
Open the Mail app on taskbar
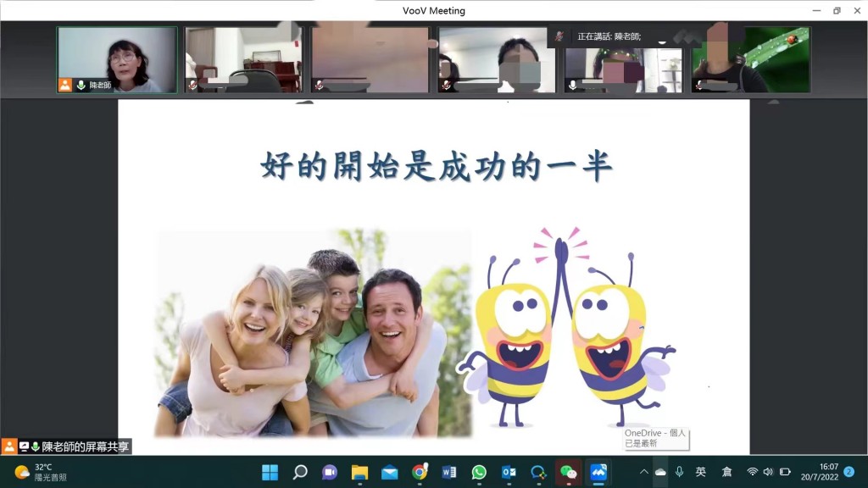pos(390,472)
